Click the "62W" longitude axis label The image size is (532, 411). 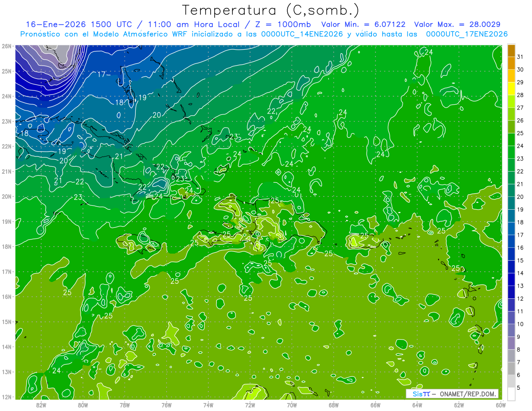tap(459, 405)
